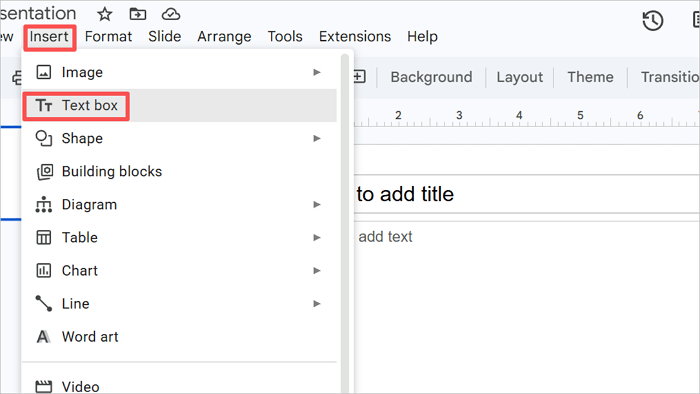
Task: Expand the Chart submenu arrow
Action: pyautogui.click(x=317, y=270)
